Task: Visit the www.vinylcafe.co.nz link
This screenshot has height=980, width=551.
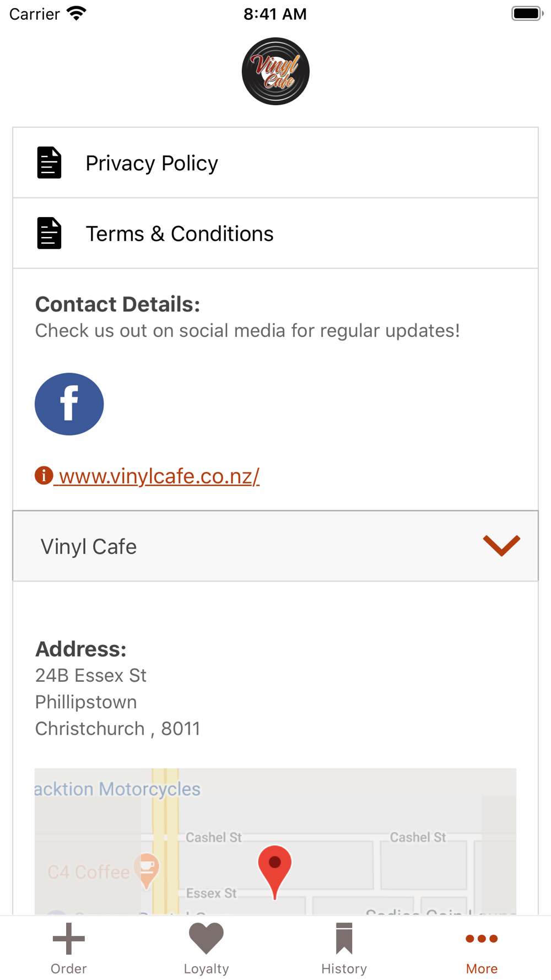Action: 159,476
